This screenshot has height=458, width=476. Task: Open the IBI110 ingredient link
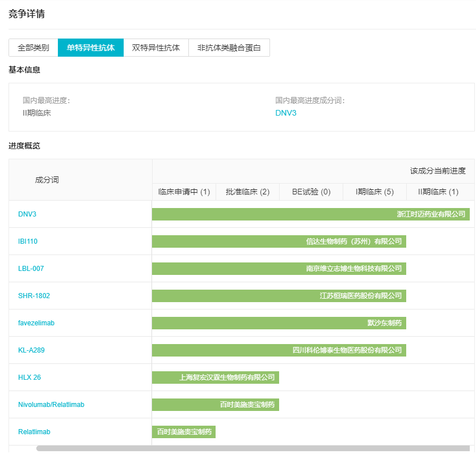tap(28, 241)
